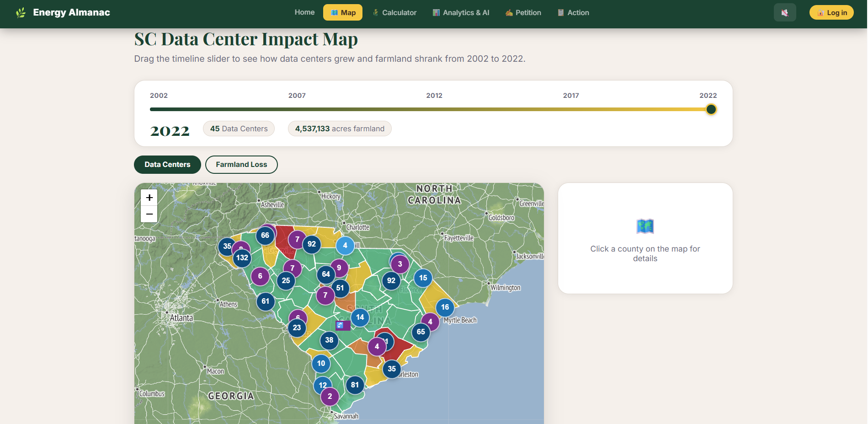Image resolution: width=868 pixels, height=424 pixels.
Task: Open the Action page
Action: click(573, 12)
